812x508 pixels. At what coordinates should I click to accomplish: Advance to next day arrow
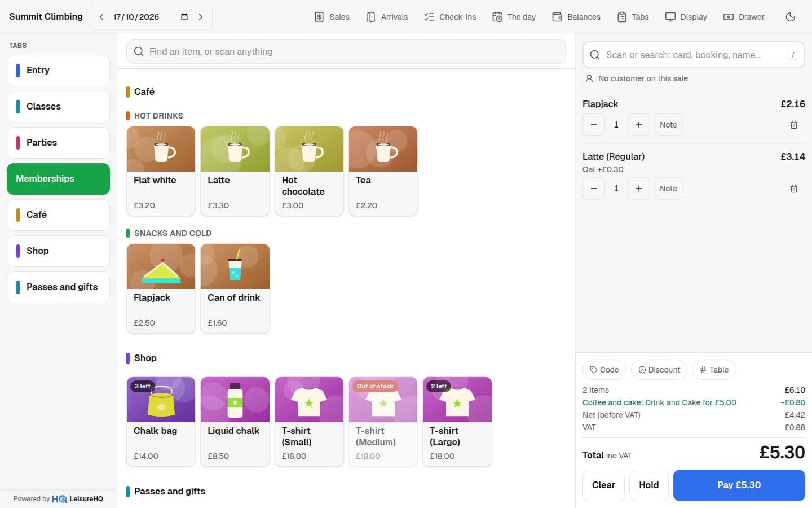[x=200, y=17]
